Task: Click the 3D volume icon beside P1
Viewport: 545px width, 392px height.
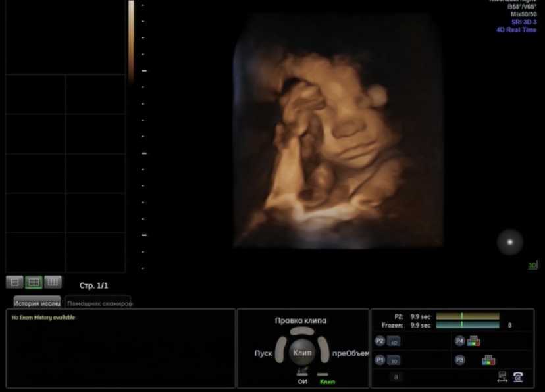Action: click(x=394, y=360)
